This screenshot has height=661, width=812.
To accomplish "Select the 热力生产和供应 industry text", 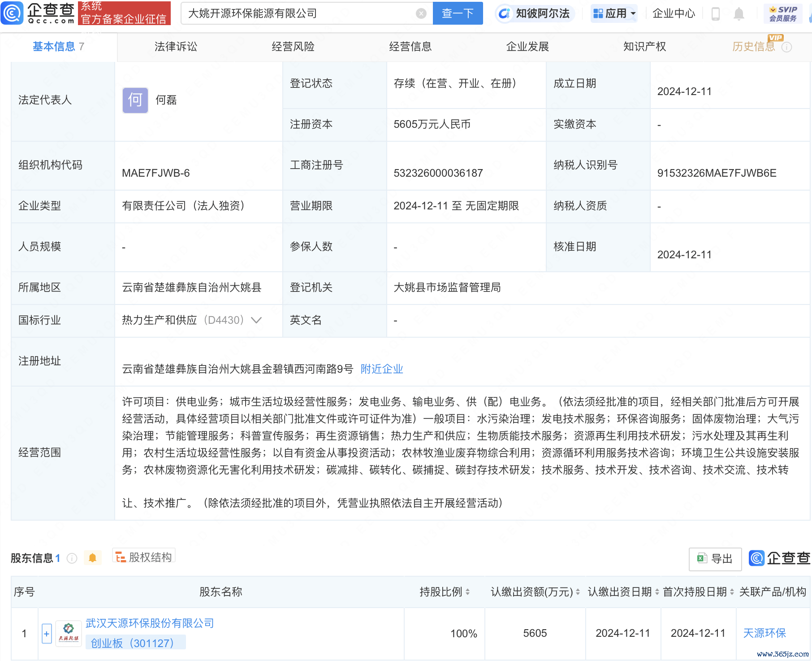I will point(159,320).
